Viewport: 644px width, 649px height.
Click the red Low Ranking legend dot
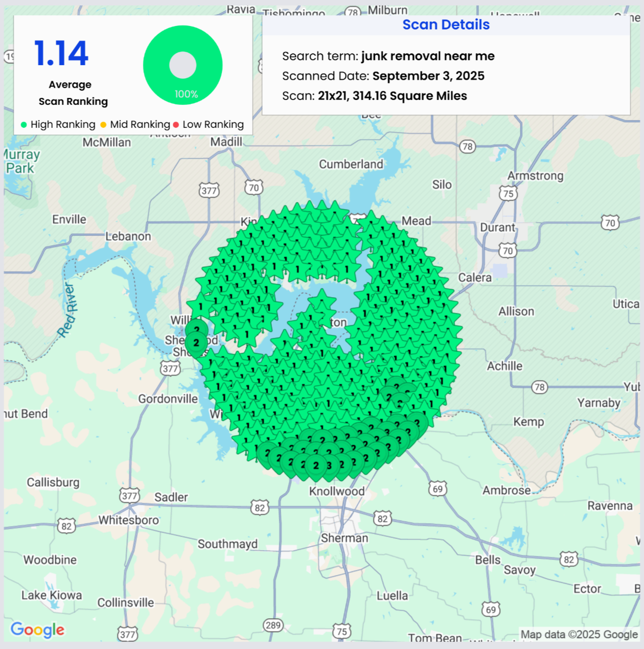[176, 125]
